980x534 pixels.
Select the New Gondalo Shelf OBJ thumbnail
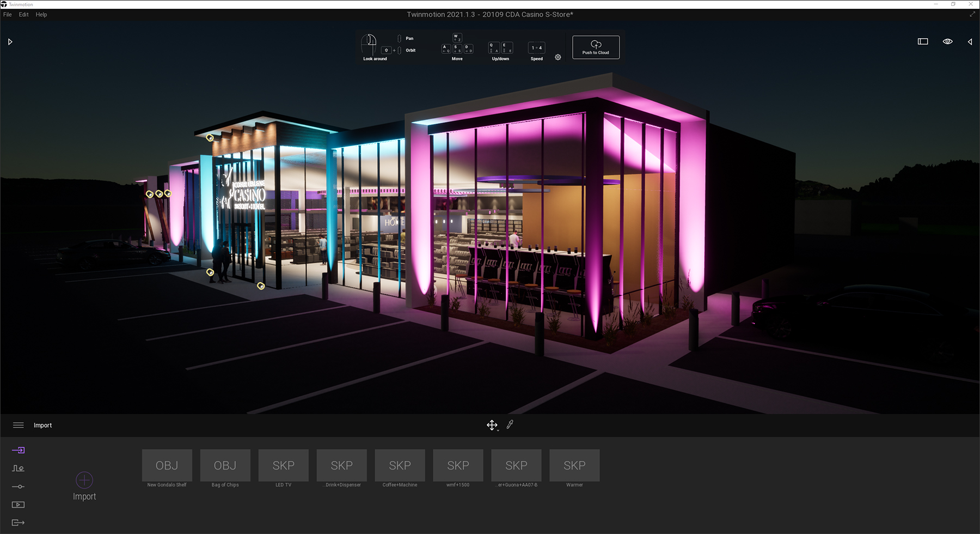click(x=167, y=465)
